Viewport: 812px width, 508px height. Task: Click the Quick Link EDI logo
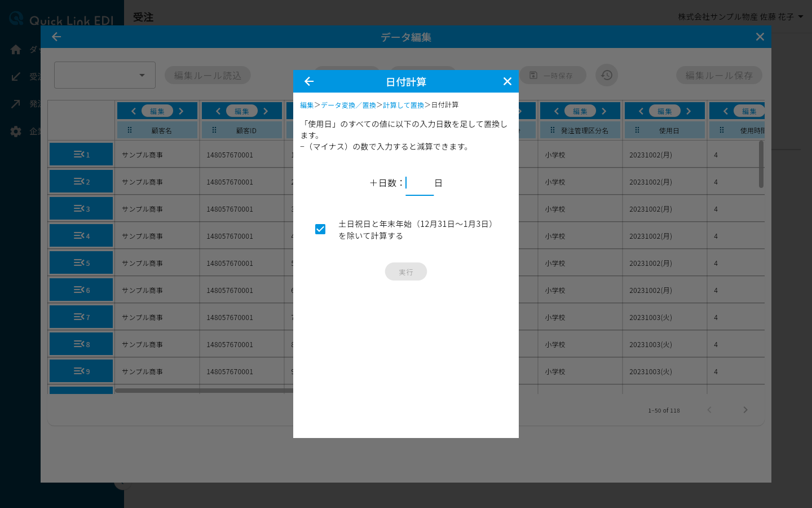pos(62,20)
